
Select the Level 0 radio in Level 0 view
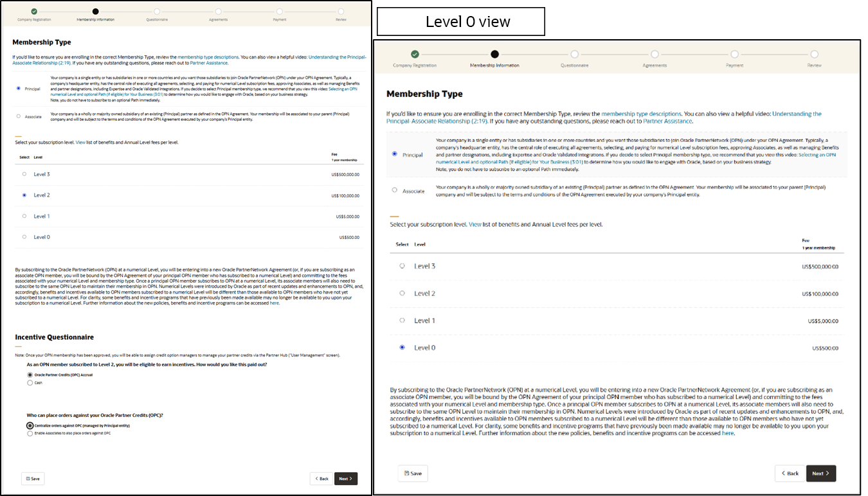point(402,348)
